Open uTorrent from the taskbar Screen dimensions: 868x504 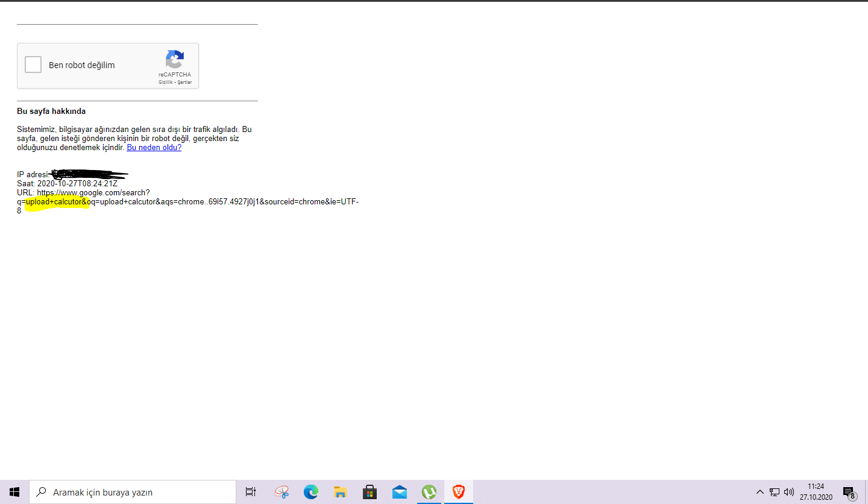point(429,492)
